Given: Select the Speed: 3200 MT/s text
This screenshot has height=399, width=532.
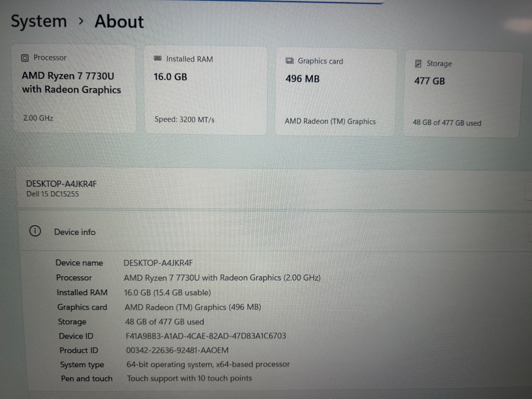Looking at the screenshot, I should (x=185, y=120).
